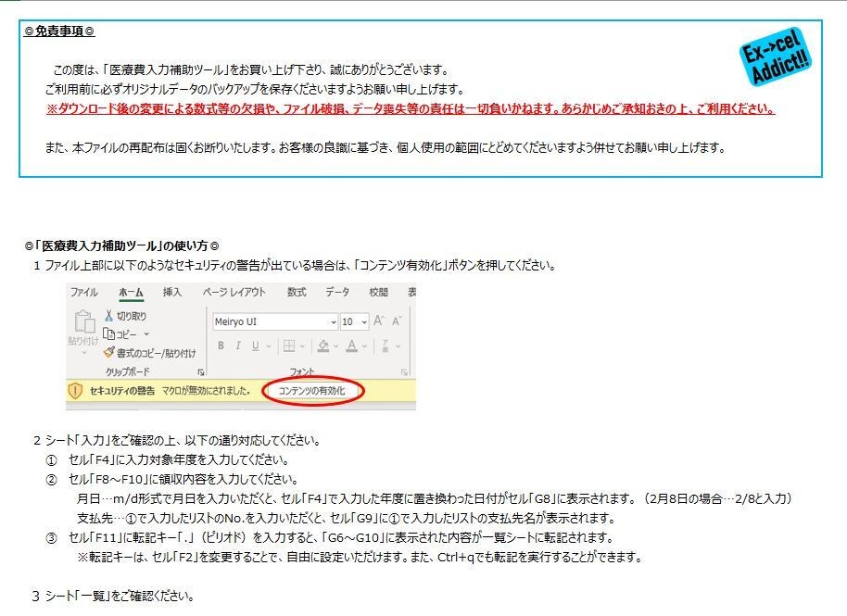Click the line starting ご利用前に必ずオリジナルデータ
This screenshot has width=847, height=616.
(255, 89)
